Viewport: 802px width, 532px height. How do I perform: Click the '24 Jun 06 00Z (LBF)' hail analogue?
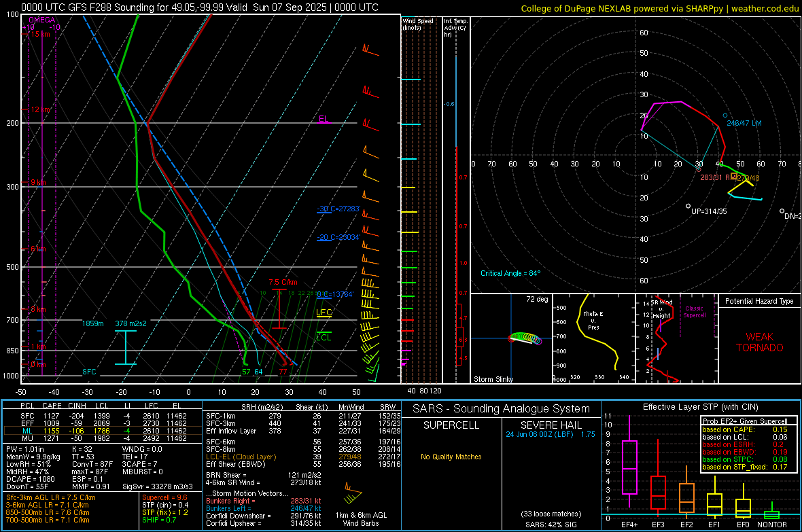pos(540,434)
